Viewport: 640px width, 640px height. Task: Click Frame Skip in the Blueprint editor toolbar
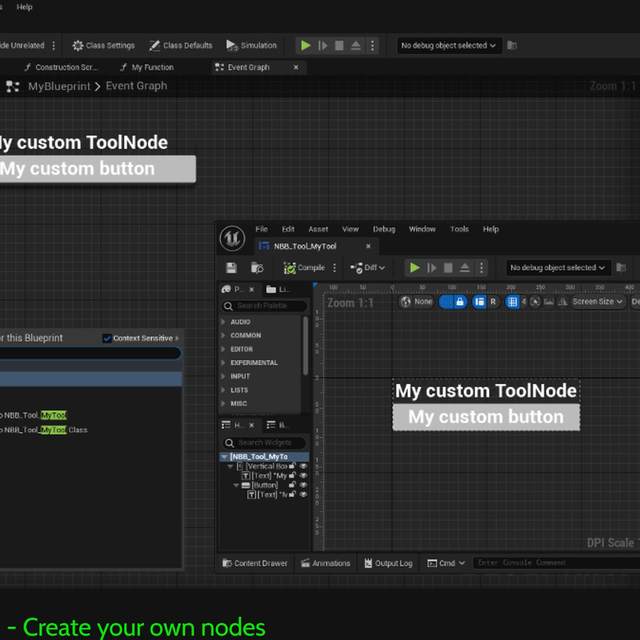(322, 45)
